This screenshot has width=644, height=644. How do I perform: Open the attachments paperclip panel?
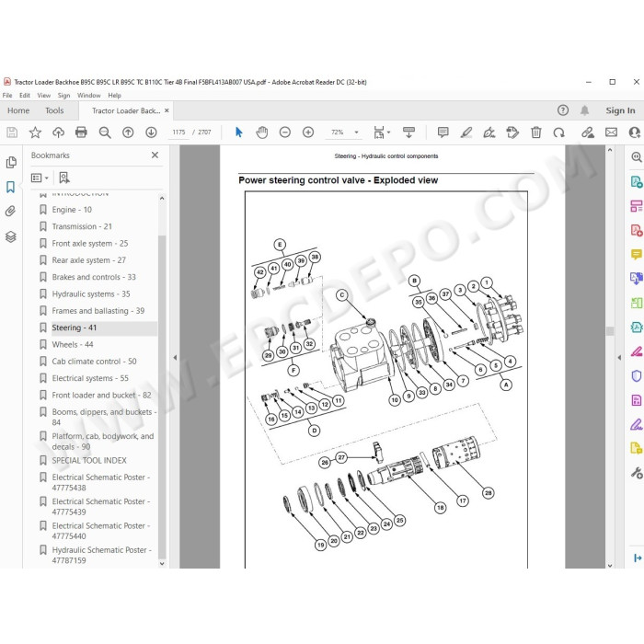tap(11, 211)
